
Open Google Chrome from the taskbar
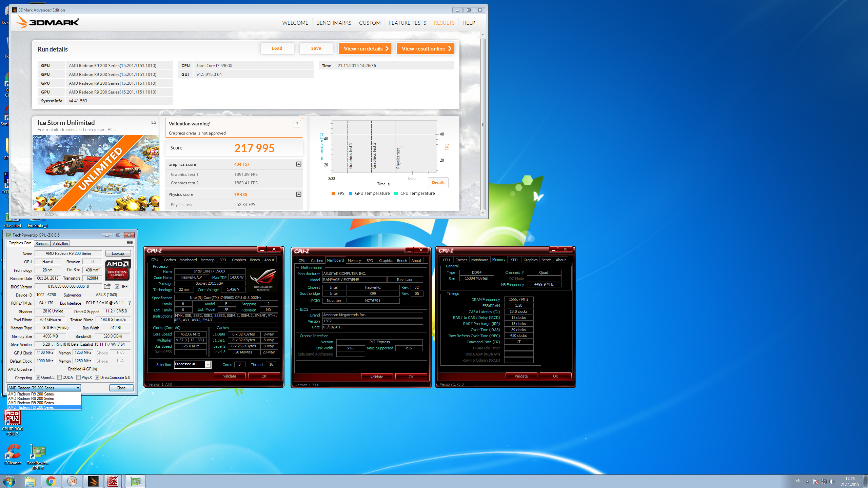(x=51, y=481)
